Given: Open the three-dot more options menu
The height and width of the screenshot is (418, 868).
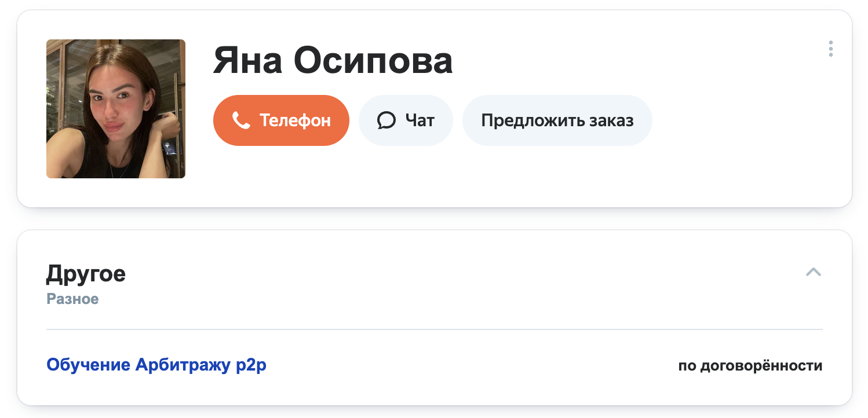Looking at the screenshot, I should tap(830, 49).
